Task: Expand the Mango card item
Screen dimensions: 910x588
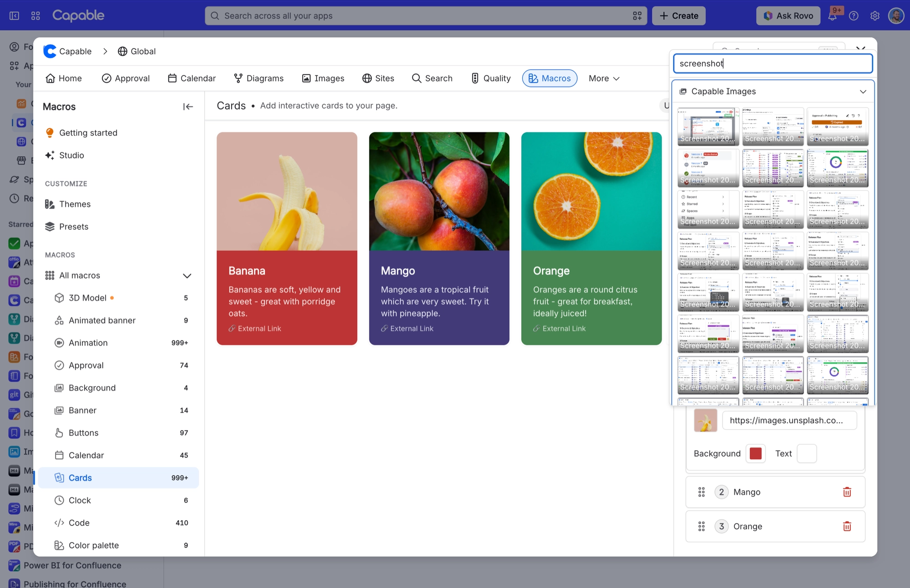Action: 775,492
